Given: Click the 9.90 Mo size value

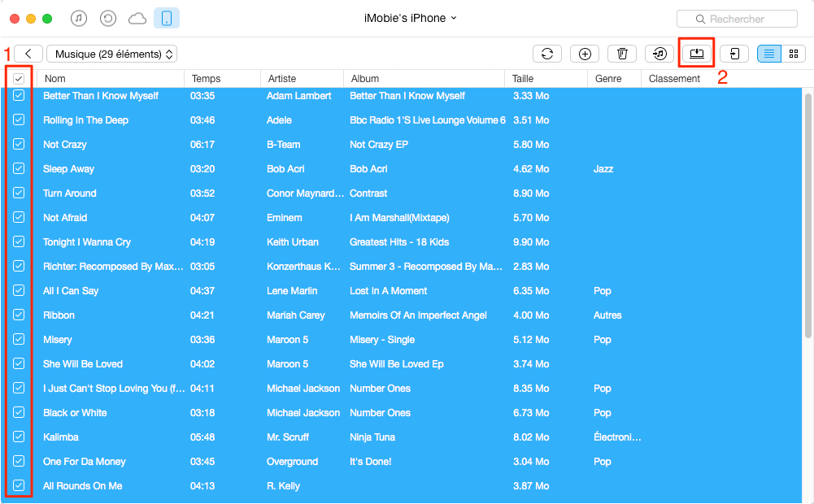Looking at the screenshot, I should point(531,242).
